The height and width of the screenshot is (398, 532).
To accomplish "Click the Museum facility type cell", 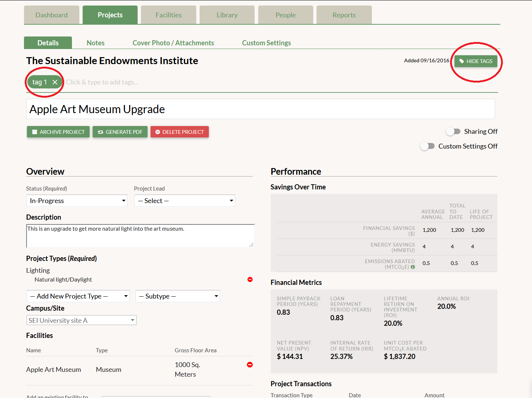I will click(x=108, y=370).
